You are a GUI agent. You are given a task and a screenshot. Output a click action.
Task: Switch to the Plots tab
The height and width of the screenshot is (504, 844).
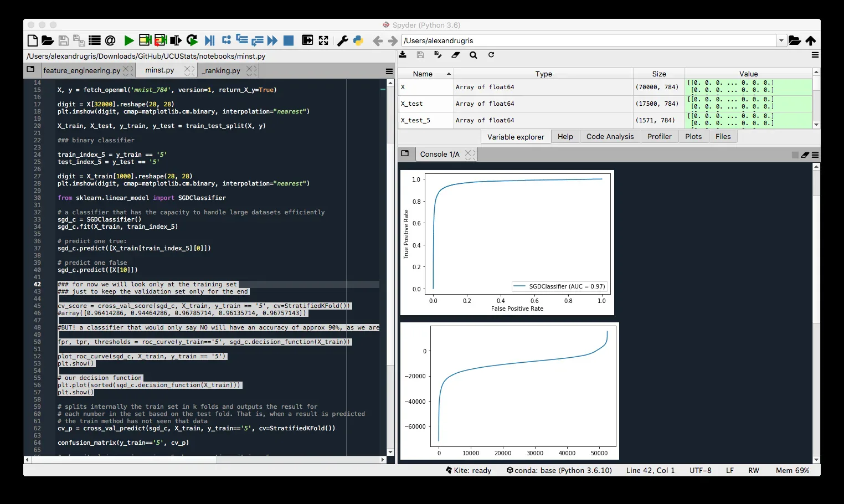pyautogui.click(x=693, y=137)
